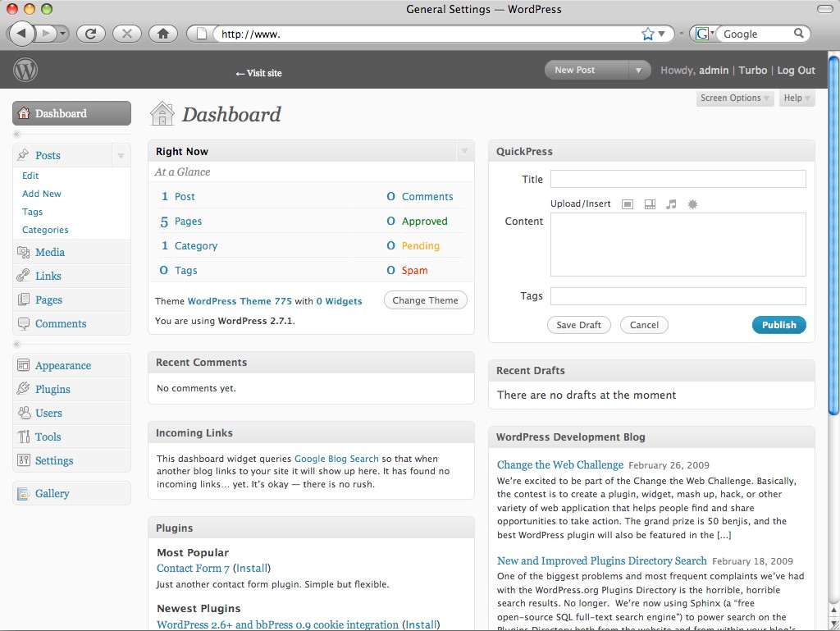Click the browser Back arrow button
The image size is (840, 631).
coord(21,34)
